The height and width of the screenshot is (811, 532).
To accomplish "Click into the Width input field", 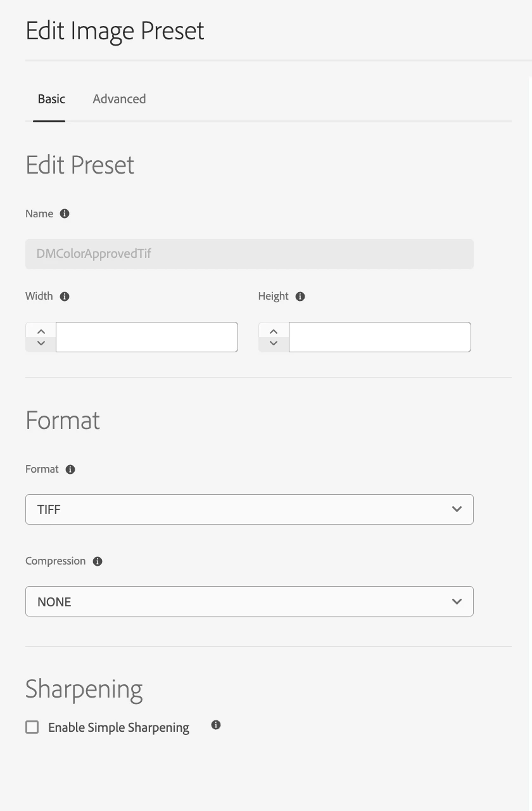I will click(x=147, y=337).
